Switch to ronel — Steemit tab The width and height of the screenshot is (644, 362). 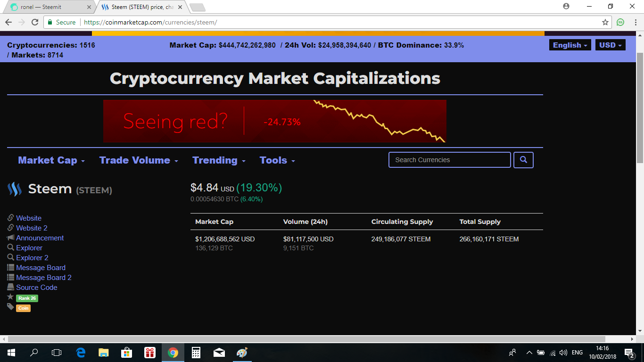click(x=49, y=7)
